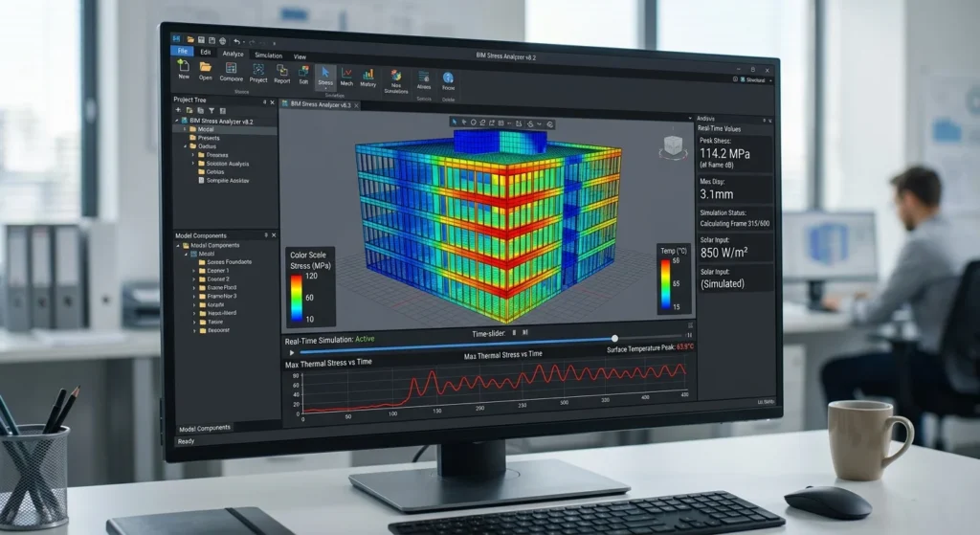Viewport: 980px width, 535px height.
Task: Click the time slider handle
Action: (x=614, y=338)
